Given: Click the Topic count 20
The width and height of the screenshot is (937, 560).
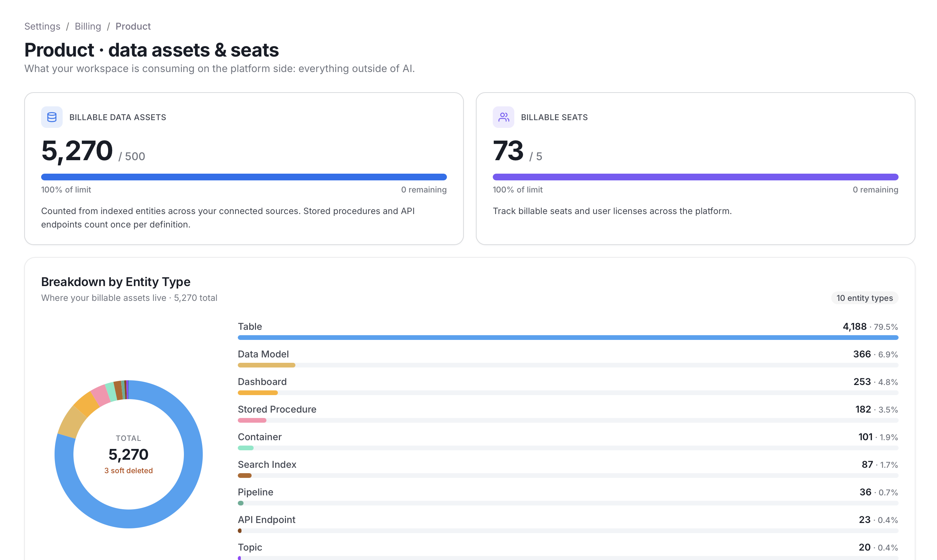Looking at the screenshot, I should point(865,547).
